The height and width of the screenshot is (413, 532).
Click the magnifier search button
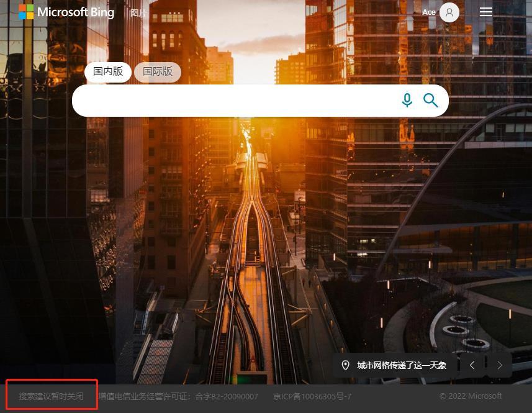tap(431, 100)
